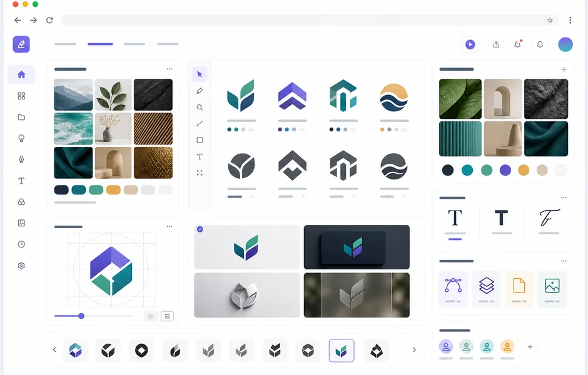Pick the purple swatch in right palette
The image size is (588, 375).
click(x=505, y=170)
